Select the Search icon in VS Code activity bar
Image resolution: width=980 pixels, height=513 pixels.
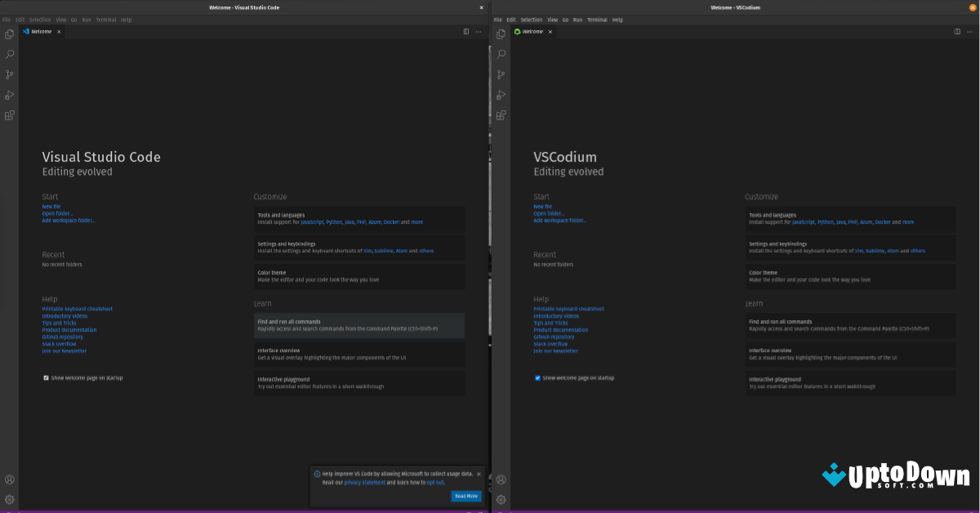(x=9, y=54)
